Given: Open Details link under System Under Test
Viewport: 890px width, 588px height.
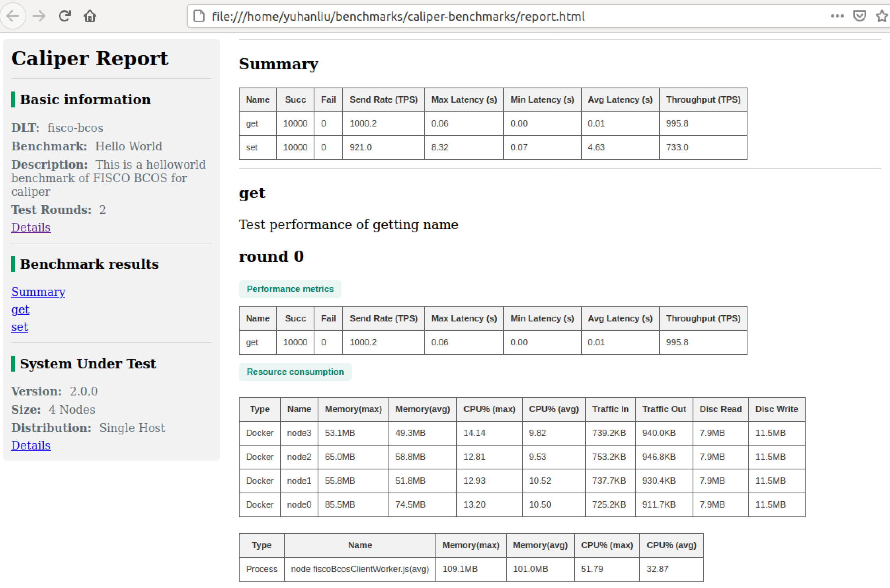Looking at the screenshot, I should tap(31, 445).
